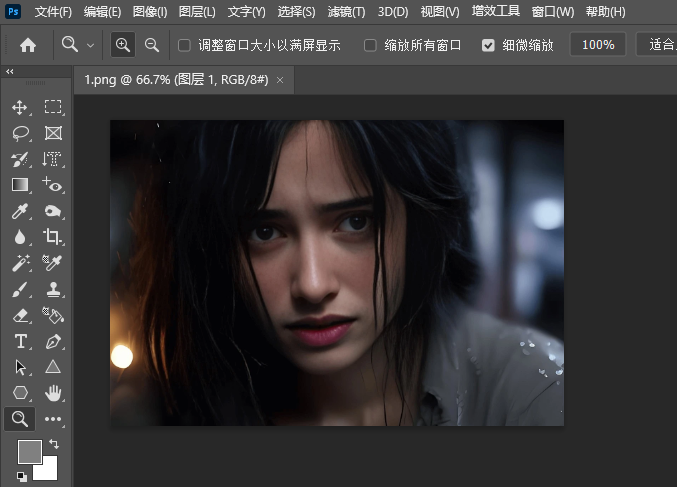Select the Vertical Type Mask tool
The height and width of the screenshot is (487, 677).
[x=53, y=159]
